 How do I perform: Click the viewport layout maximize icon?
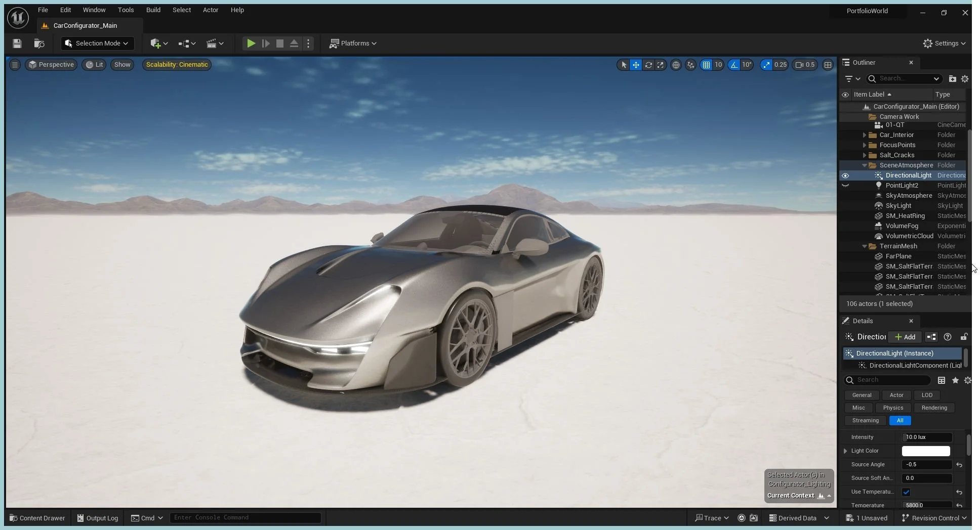tap(828, 65)
